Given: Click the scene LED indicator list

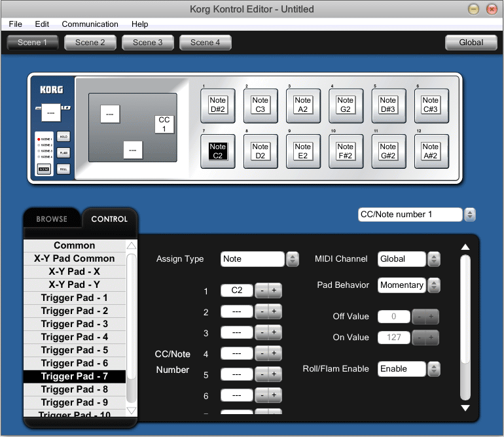Looking at the screenshot, I should (45, 148).
